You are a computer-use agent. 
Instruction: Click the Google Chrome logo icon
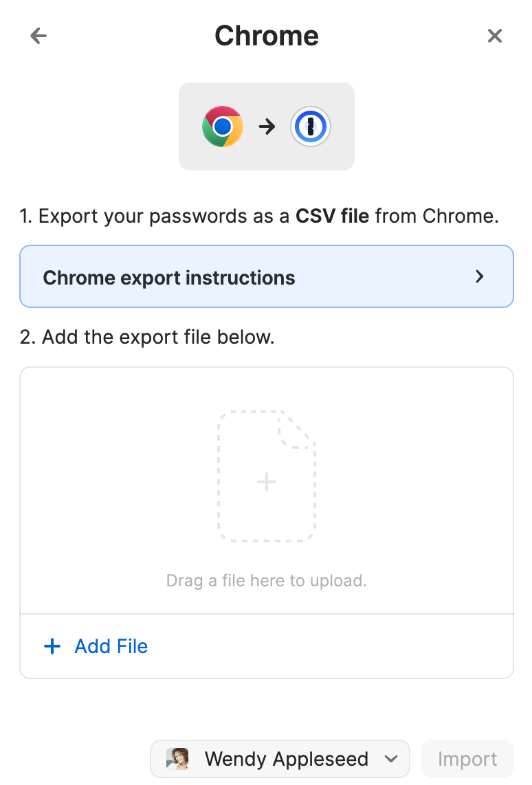[222, 126]
